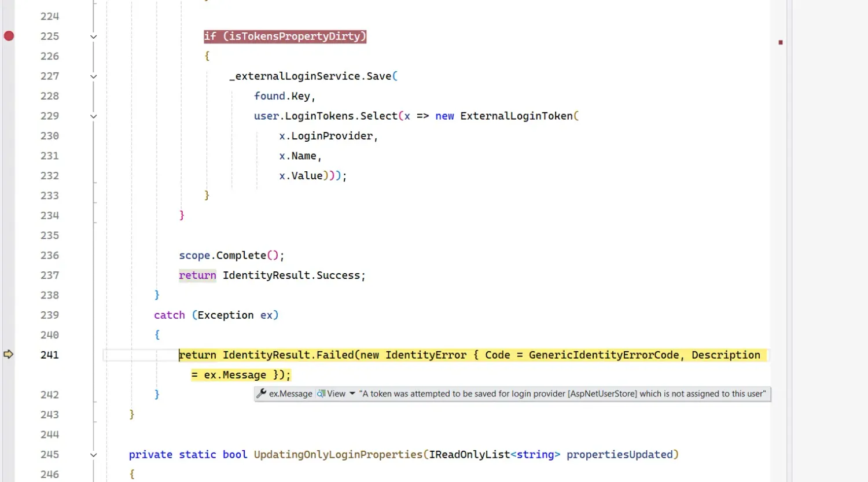Add a breakpoint next to line 230

(9, 135)
